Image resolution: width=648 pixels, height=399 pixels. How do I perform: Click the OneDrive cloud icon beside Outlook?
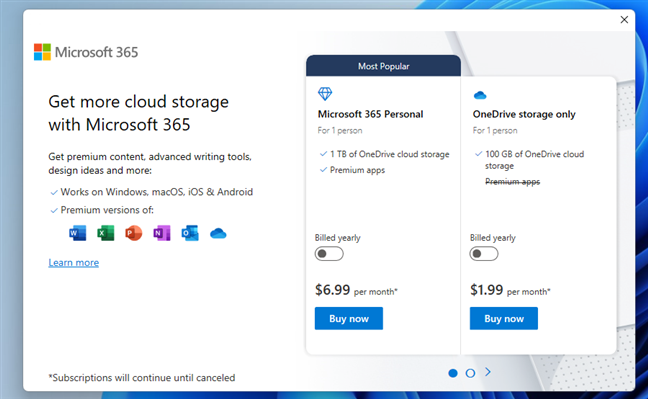218,234
